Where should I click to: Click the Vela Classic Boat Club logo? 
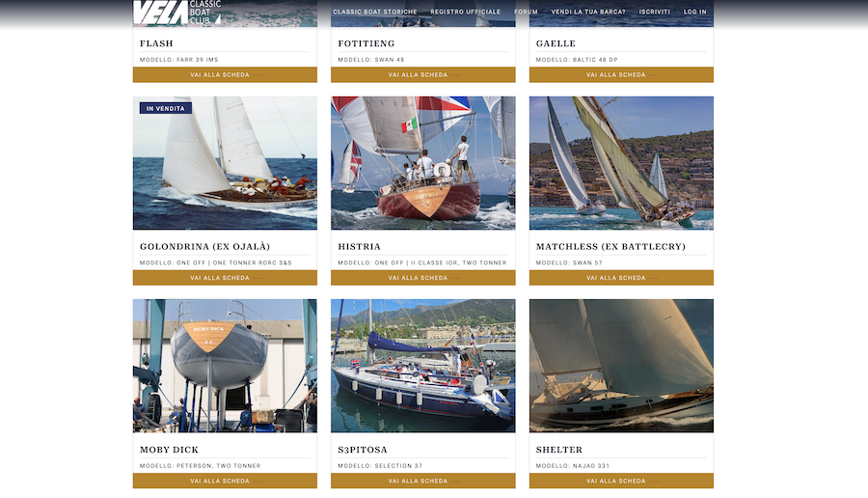click(177, 13)
